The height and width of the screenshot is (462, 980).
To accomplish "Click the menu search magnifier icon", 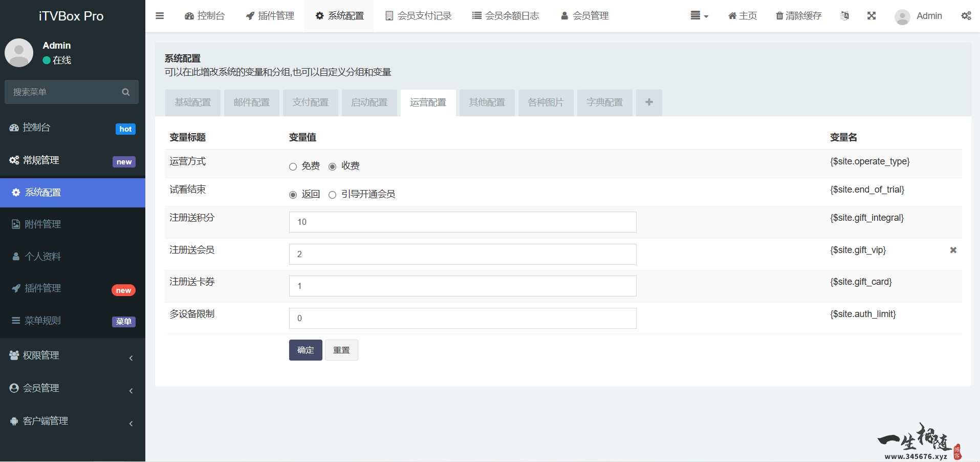I will [x=126, y=92].
